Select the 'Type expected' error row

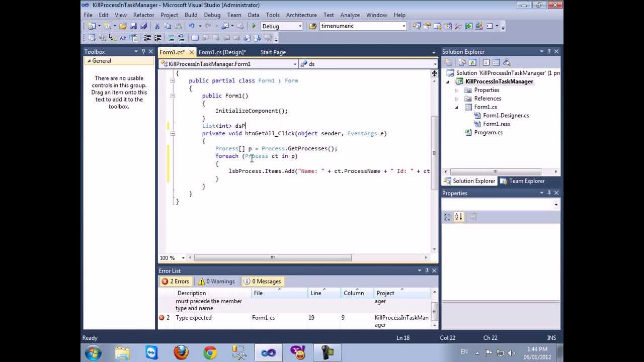tap(294, 321)
